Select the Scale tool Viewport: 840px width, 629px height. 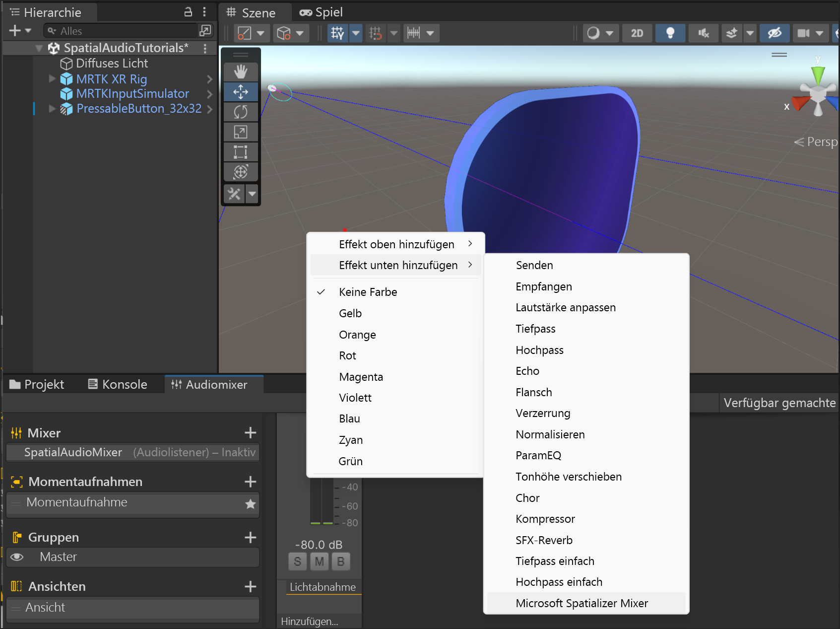coord(241,132)
